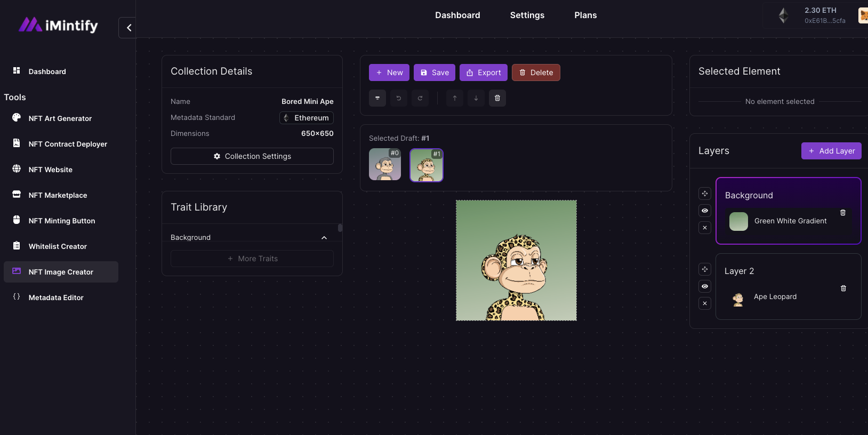
Task: Click the align layers toolbar icon
Action: (x=377, y=98)
